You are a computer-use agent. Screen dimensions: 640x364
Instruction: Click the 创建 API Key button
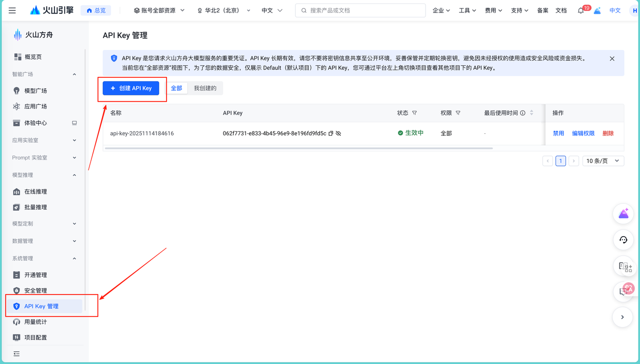pyautogui.click(x=131, y=87)
